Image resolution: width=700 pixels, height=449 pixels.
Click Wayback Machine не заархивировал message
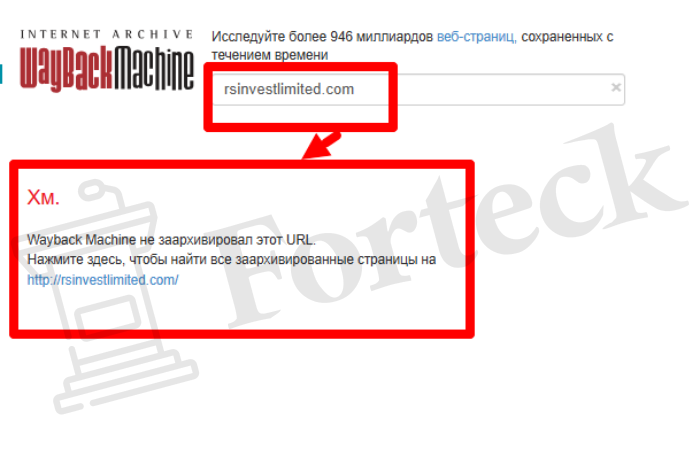[x=171, y=240]
